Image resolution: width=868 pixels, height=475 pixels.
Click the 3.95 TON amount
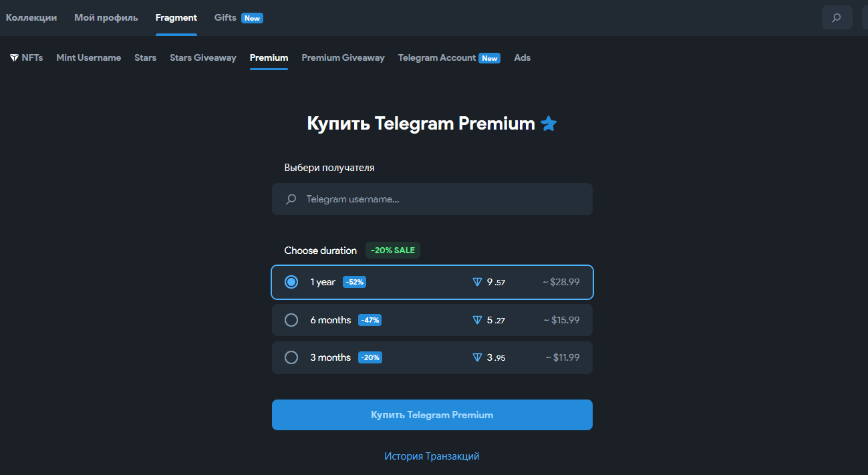496,357
